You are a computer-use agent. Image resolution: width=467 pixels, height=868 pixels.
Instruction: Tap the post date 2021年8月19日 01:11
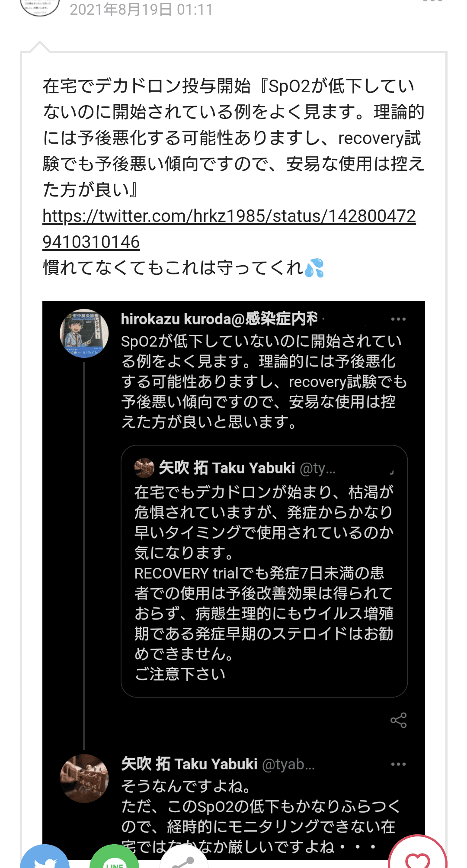pos(141,10)
